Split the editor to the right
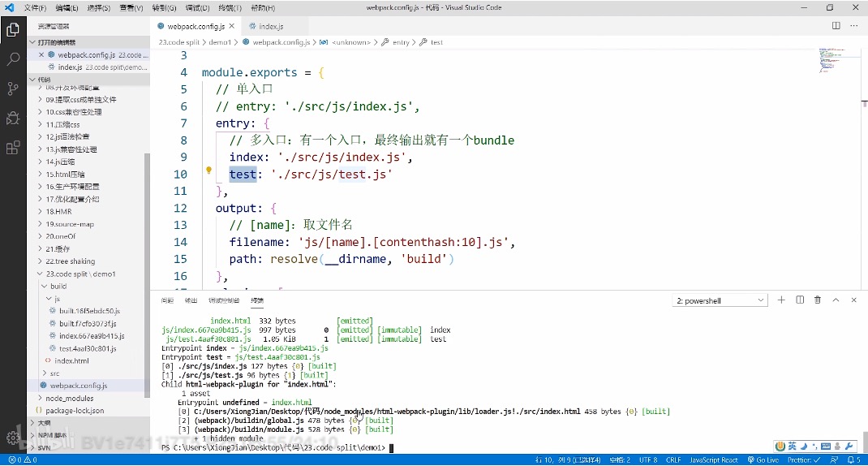The height and width of the screenshot is (466, 868). pyautogui.click(x=836, y=26)
